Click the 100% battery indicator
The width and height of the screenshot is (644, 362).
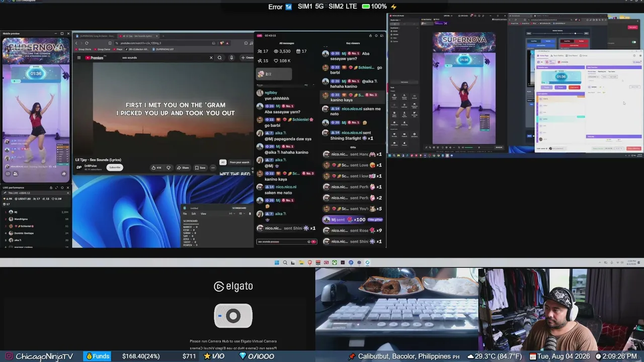coord(375,7)
